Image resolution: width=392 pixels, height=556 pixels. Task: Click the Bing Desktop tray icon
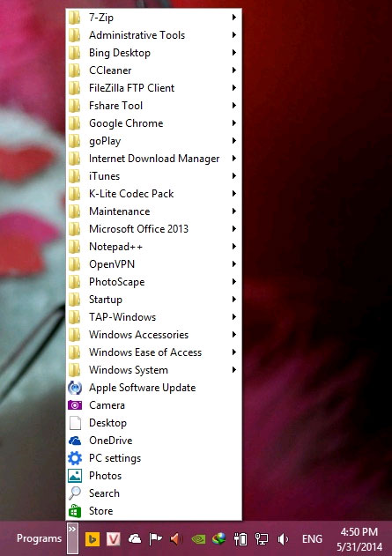92,539
